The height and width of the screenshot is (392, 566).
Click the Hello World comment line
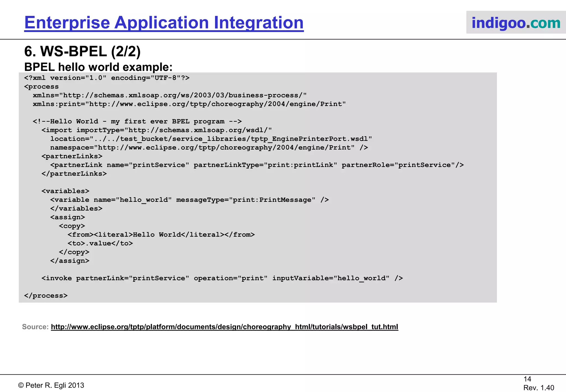(137, 122)
